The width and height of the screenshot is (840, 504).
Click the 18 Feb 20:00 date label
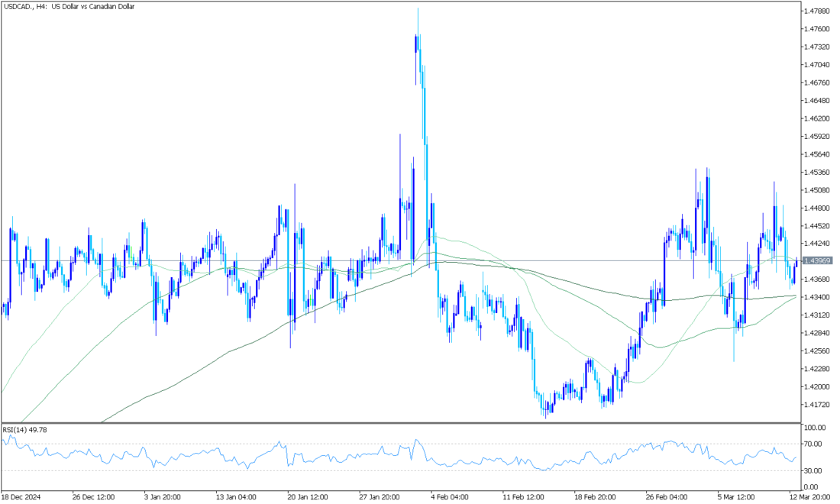[x=595, y=496]
